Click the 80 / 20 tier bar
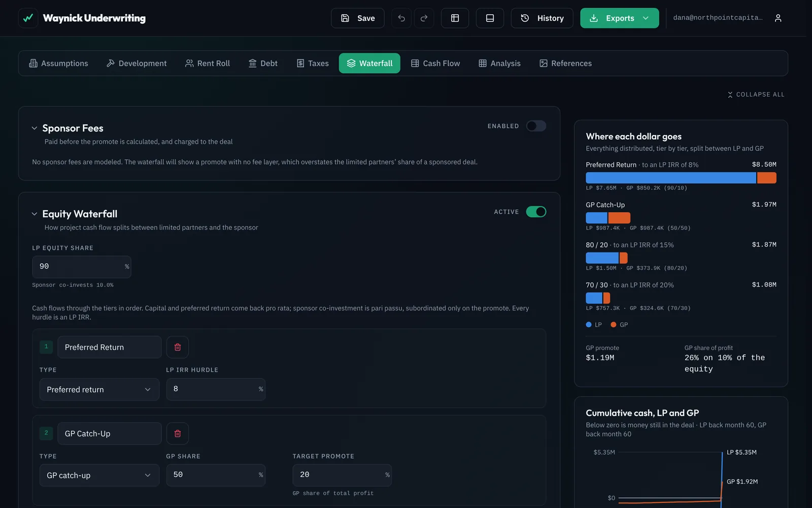This screenshot has height=508, width=812. (606, 258)
